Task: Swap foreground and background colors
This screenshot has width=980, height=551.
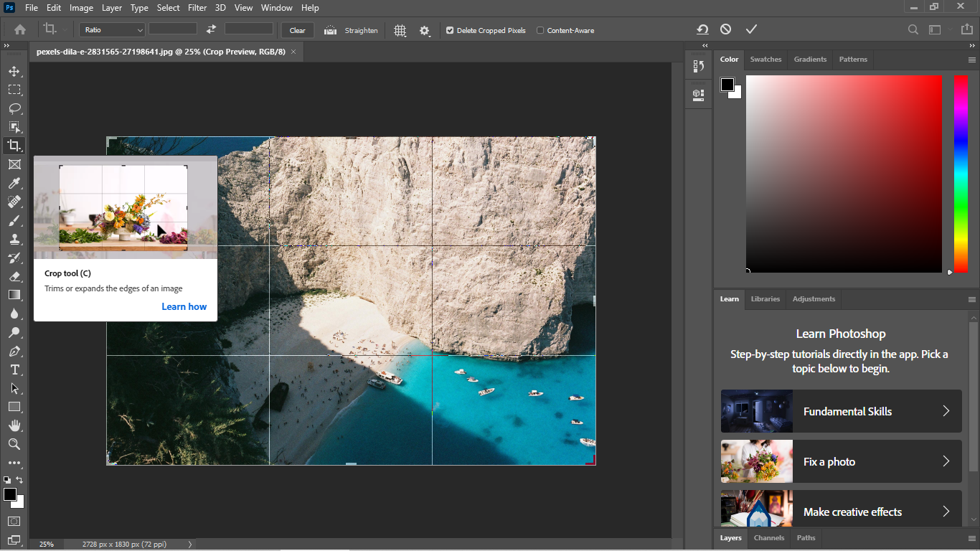Action: click(x=20, y=479)
